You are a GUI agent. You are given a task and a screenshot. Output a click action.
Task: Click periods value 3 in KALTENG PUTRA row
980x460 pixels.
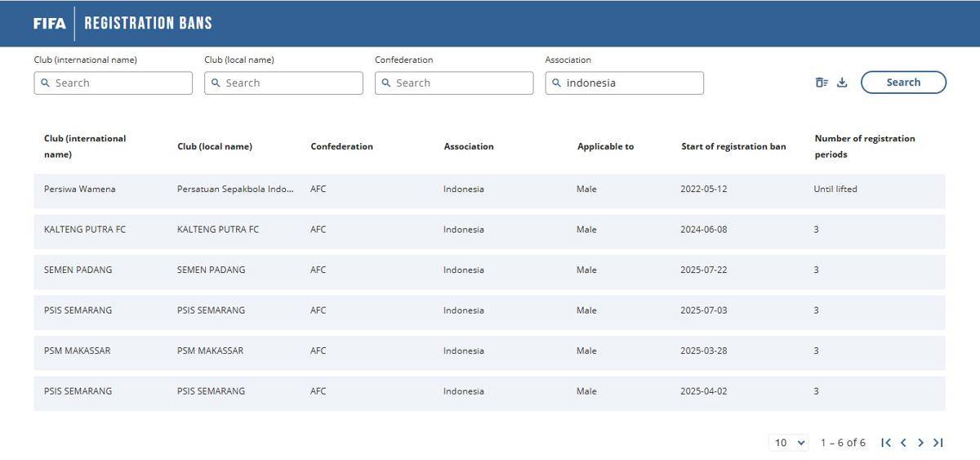[x=816, y=230]
